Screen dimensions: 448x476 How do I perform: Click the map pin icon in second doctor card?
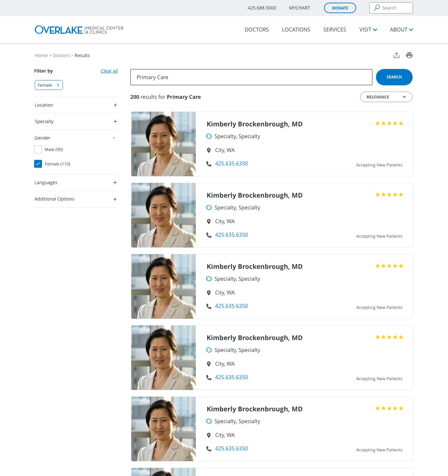point(209,221)
